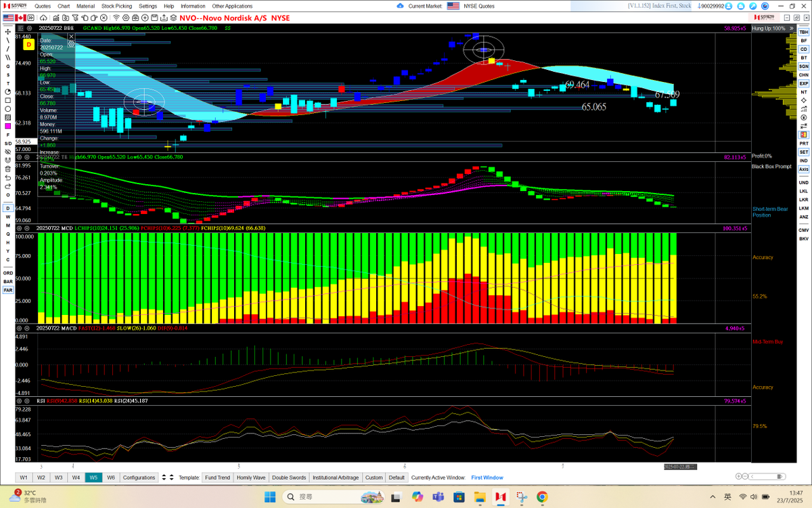812x508 pixels.
Task: Adjust the chart zoom slider
Action: (767, 476)
